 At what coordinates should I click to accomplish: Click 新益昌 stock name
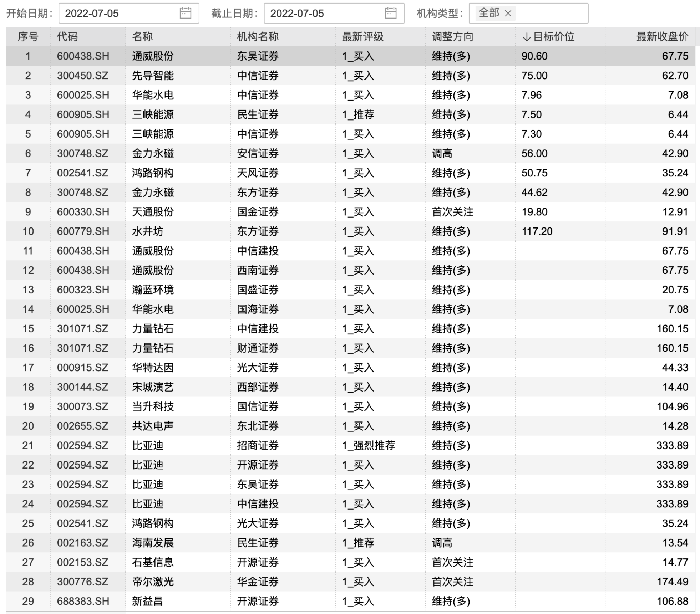pyautogui.click(x=148, y=601)
